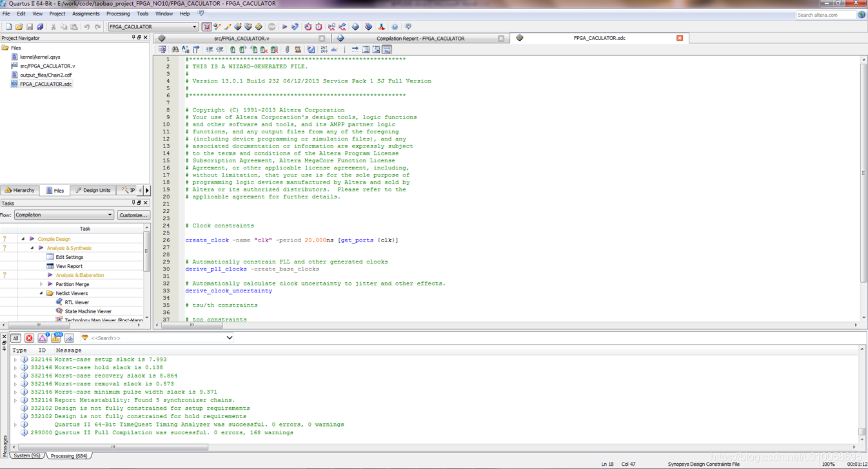Toggle flagged messages filter button
868x469 pixels.
point(69,338)
